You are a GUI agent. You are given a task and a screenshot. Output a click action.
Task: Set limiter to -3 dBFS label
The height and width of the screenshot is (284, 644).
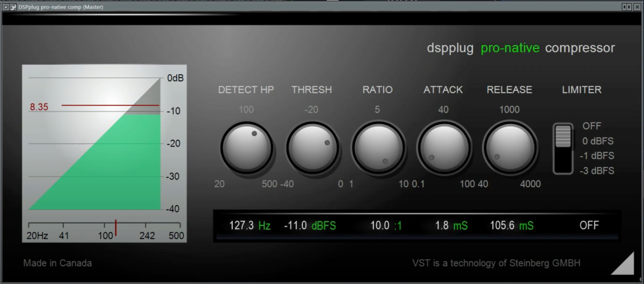597,171
